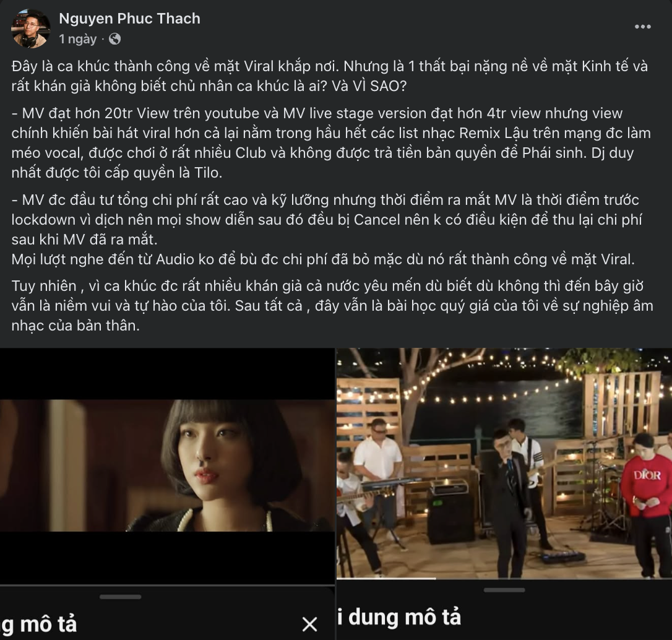Click the '1 ngày' post timestamp

pyautogui.click(x=77, y=39)
